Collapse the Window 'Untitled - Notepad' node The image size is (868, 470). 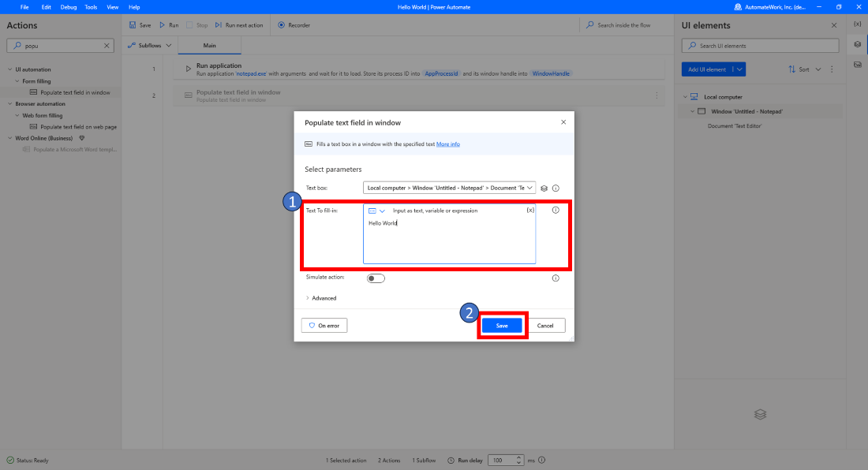(x=692, y=111)
